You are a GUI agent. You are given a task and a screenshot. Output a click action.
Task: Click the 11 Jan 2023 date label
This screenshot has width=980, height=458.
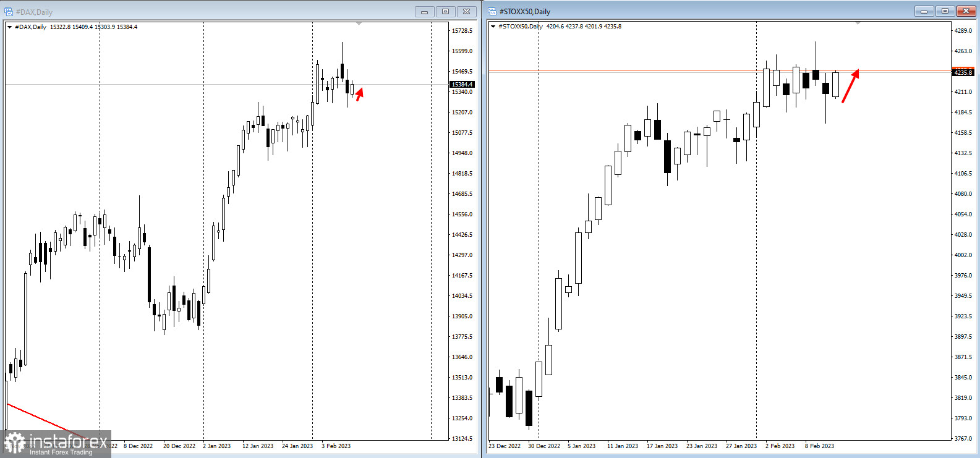[x=623, y=446]
